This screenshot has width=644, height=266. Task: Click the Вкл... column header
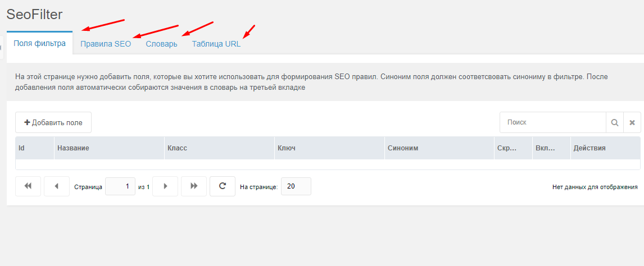pos(552,148)
